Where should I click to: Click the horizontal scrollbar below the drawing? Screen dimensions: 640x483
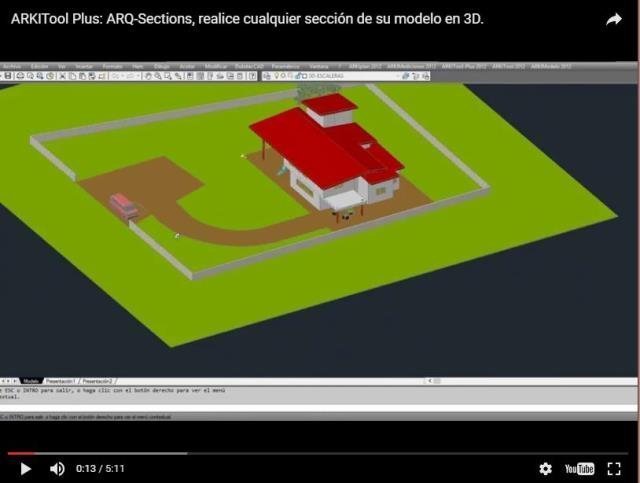(530, 381)
